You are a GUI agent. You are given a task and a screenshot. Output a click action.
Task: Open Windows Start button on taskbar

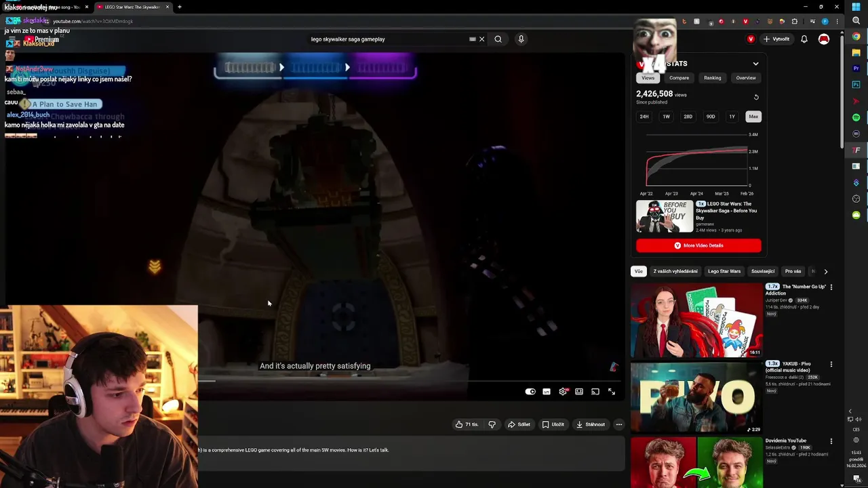pyautogui.click(x=856, y=7)
